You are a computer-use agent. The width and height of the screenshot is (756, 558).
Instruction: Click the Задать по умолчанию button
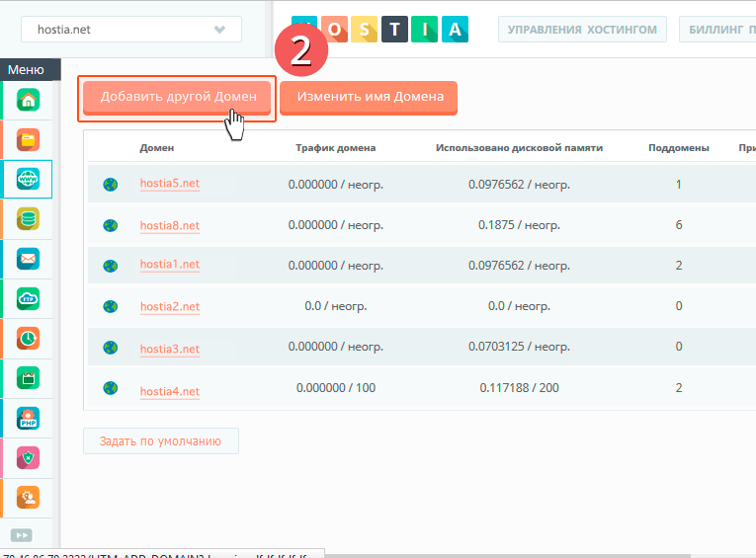click(x=160, y=440)
